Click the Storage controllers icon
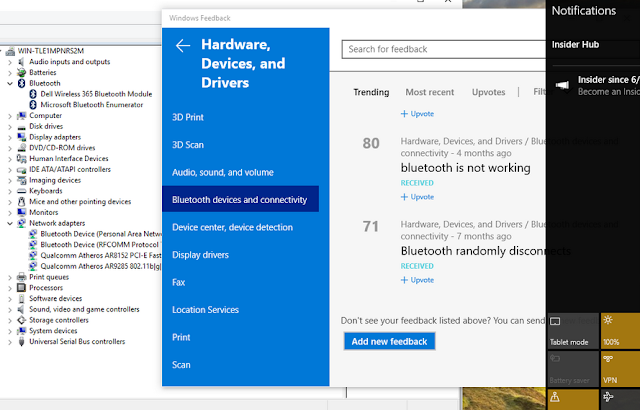 coord(21,320)
